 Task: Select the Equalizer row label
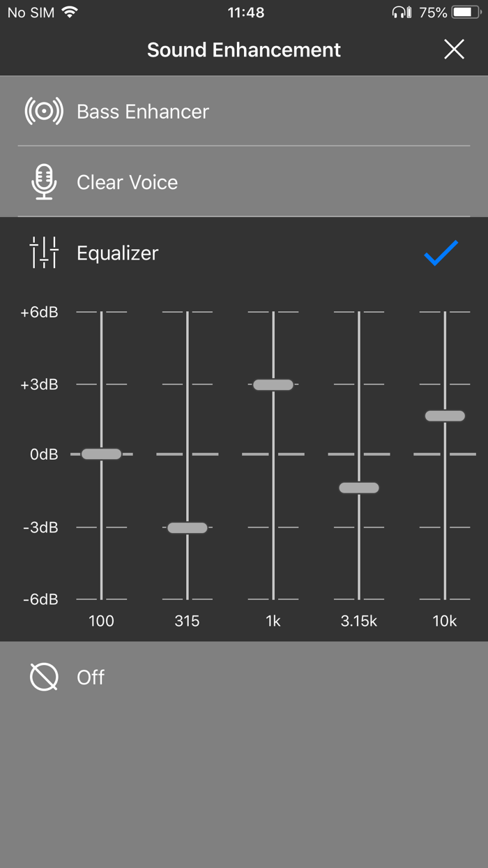point(117,253)
